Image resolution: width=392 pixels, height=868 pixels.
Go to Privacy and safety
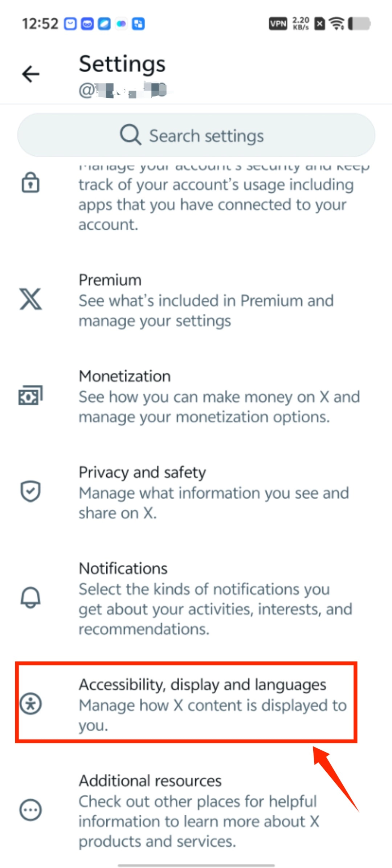tap(214, 492)
